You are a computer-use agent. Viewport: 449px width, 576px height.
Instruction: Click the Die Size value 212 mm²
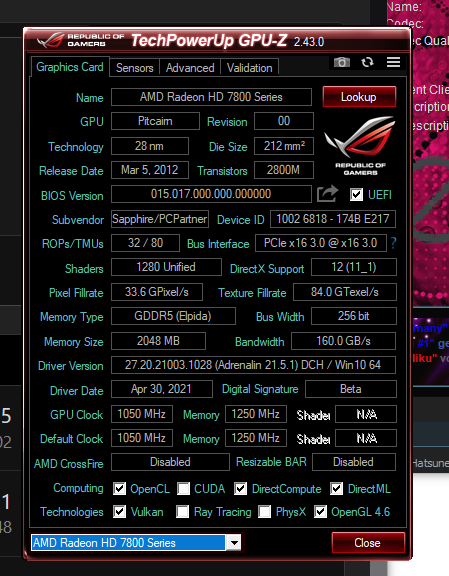coord(284,146)
